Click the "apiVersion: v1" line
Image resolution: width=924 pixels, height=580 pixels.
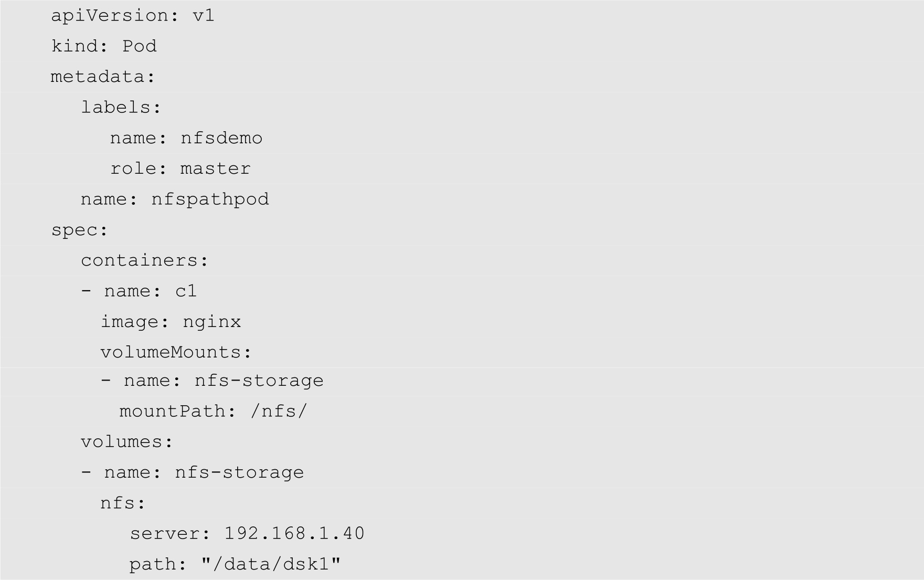[x=133, y=15]
